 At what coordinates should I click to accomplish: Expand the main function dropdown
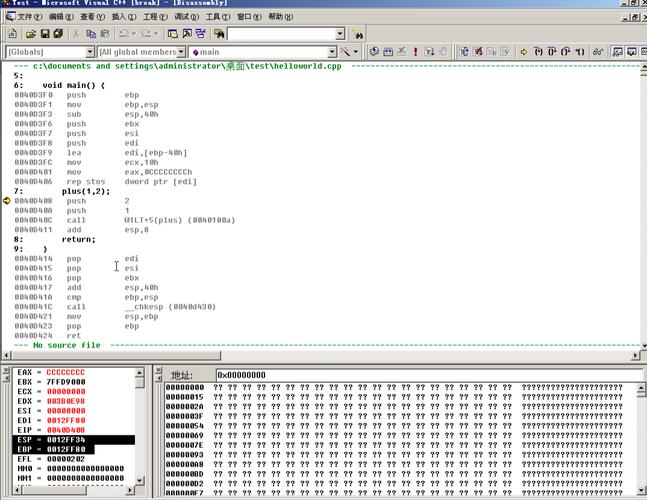[x=332, y=52]
